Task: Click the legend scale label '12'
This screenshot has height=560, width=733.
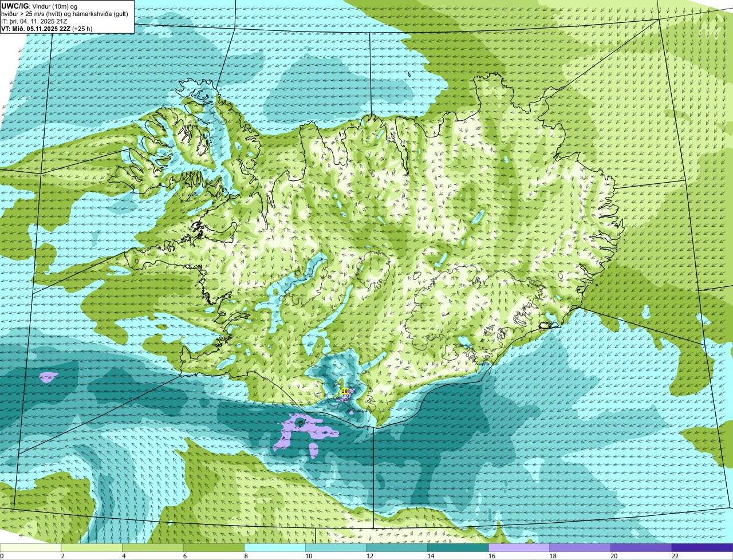Action: click(369, 556)
